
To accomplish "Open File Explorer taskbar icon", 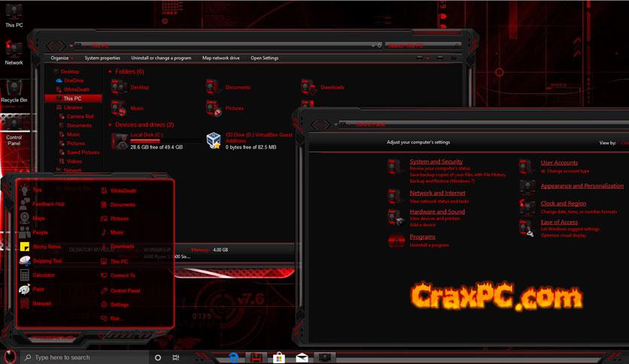I will [257, 357].
